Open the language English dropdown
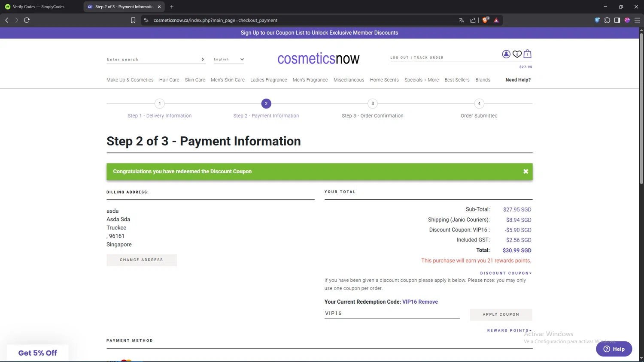The image size is (644, 362). click(229, 59)
